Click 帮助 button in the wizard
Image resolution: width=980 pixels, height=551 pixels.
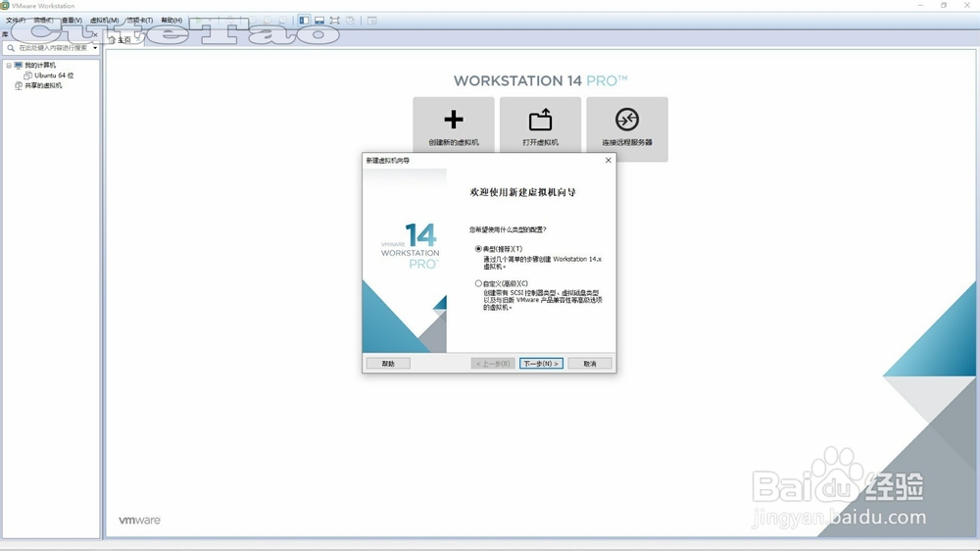pyautogui.click(x=388, y=364)
